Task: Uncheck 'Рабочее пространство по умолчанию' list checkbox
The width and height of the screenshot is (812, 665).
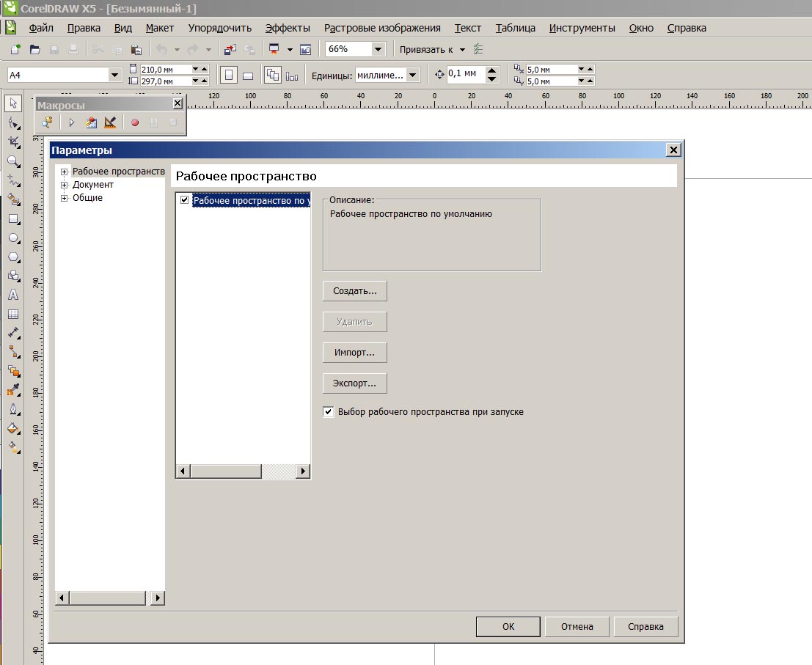Action: coord(185,200)
